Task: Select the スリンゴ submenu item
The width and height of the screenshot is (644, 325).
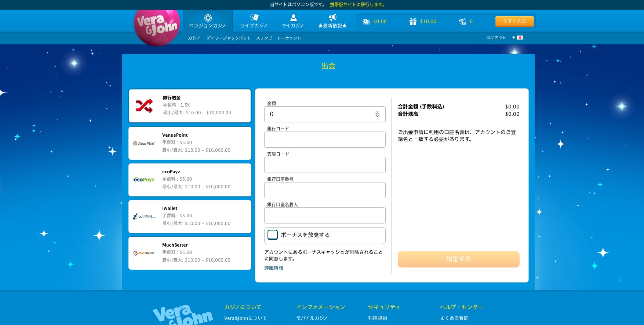Action: (x=264, y=38)
